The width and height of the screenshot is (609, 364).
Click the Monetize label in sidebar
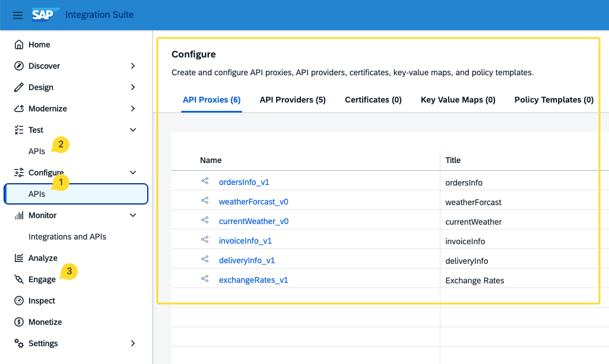45,322
